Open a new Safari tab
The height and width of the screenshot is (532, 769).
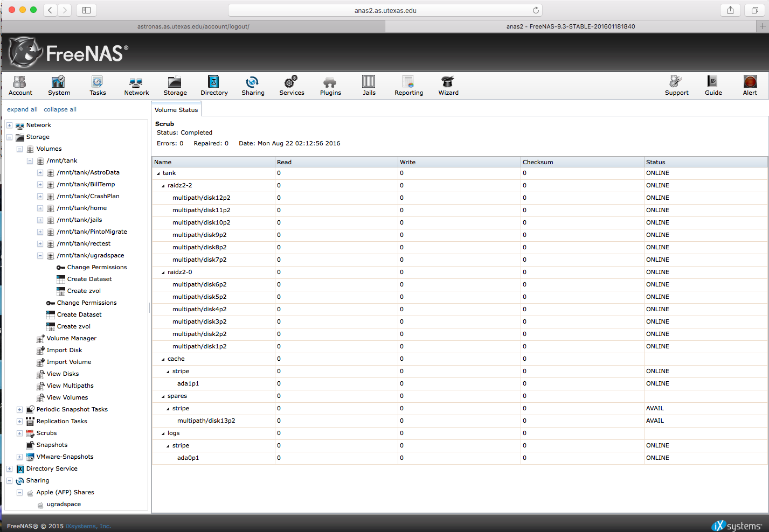coord(763,26)
